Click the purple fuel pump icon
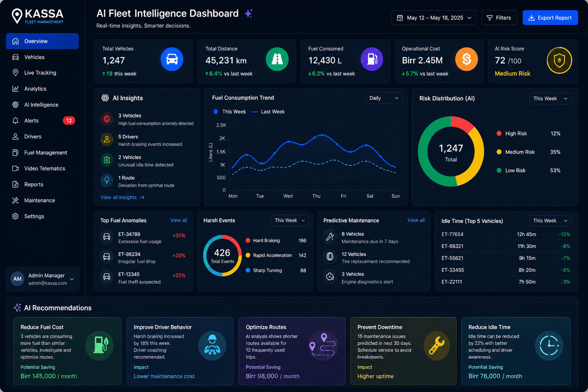588x392 pixels. pos(372,59)
